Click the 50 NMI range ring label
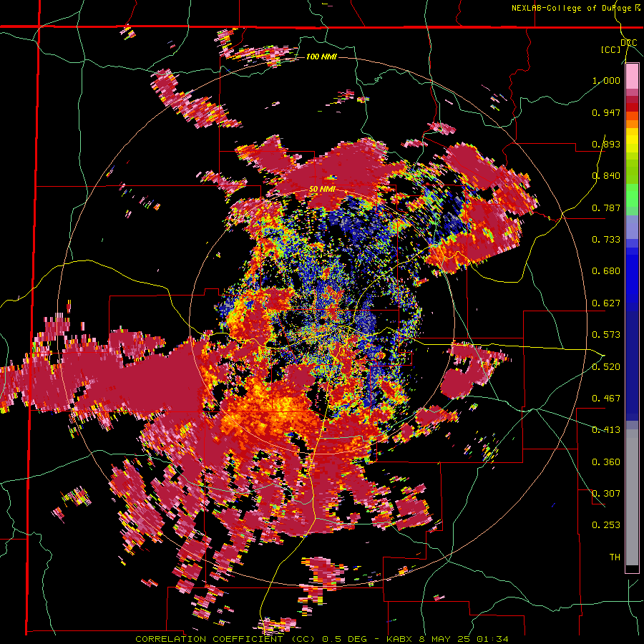 point(322,190)
